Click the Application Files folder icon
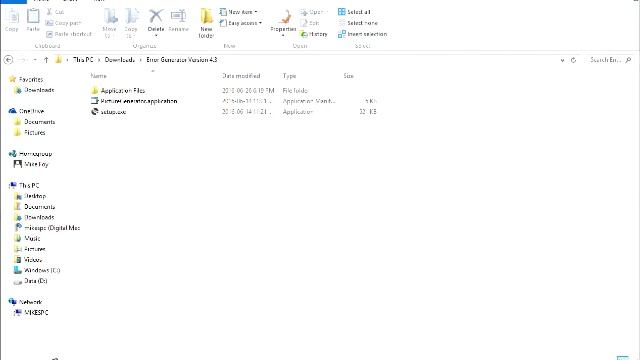 [x=95, y=90]
